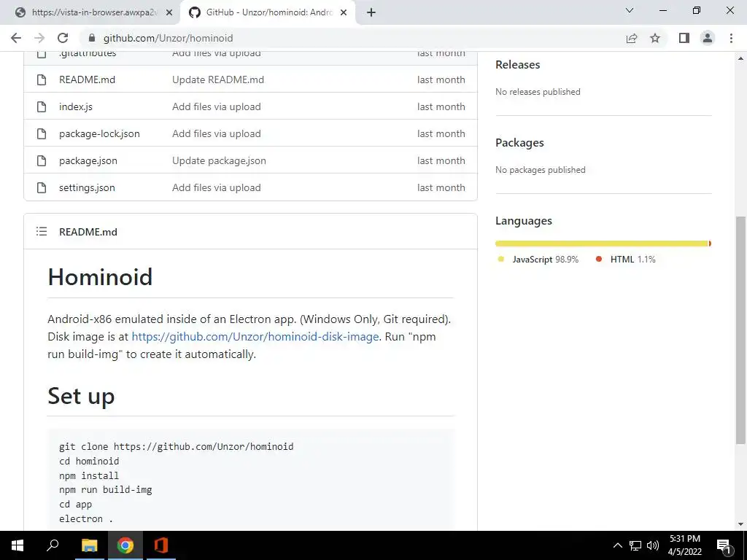Click yellow JavaScript language bar

[602, 244]
